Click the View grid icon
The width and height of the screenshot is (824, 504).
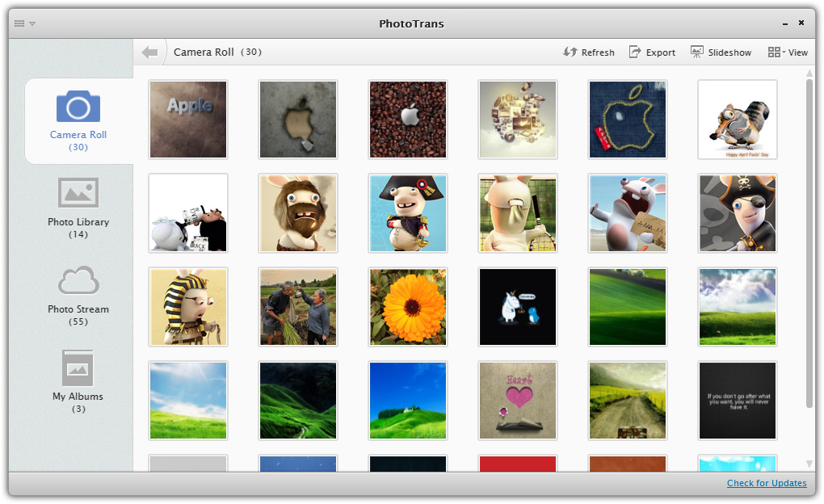tap(774, 52)
